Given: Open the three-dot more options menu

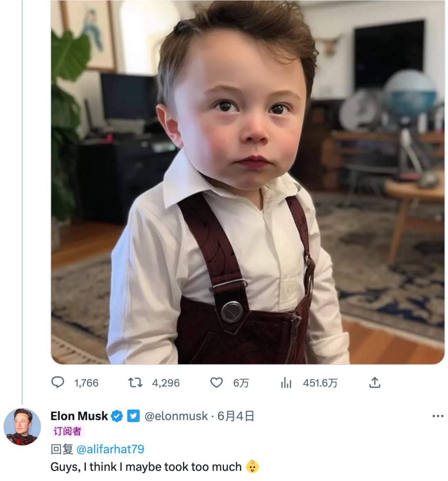Looking at the screenshot, I should 438,416.
